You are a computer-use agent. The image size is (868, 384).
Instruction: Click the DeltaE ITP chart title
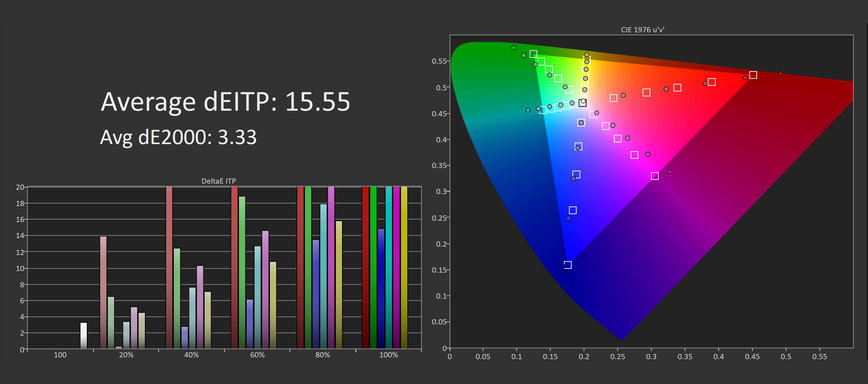pos(219,181)
